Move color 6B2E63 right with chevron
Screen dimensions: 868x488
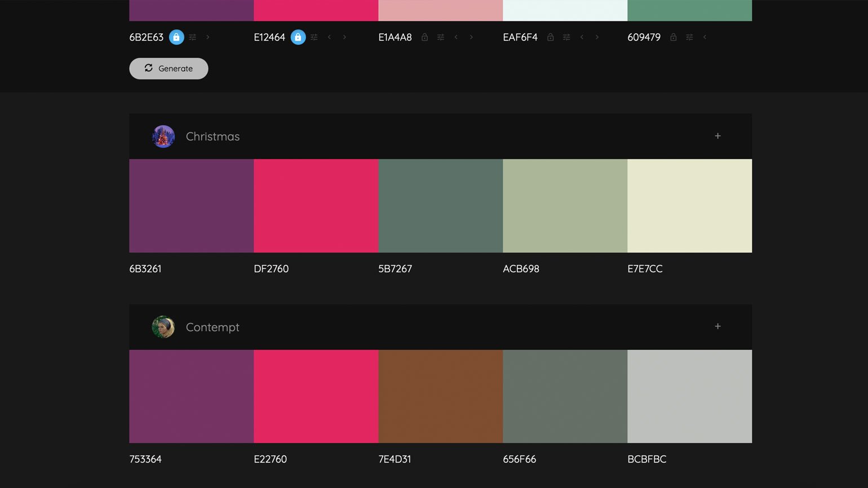208,37
